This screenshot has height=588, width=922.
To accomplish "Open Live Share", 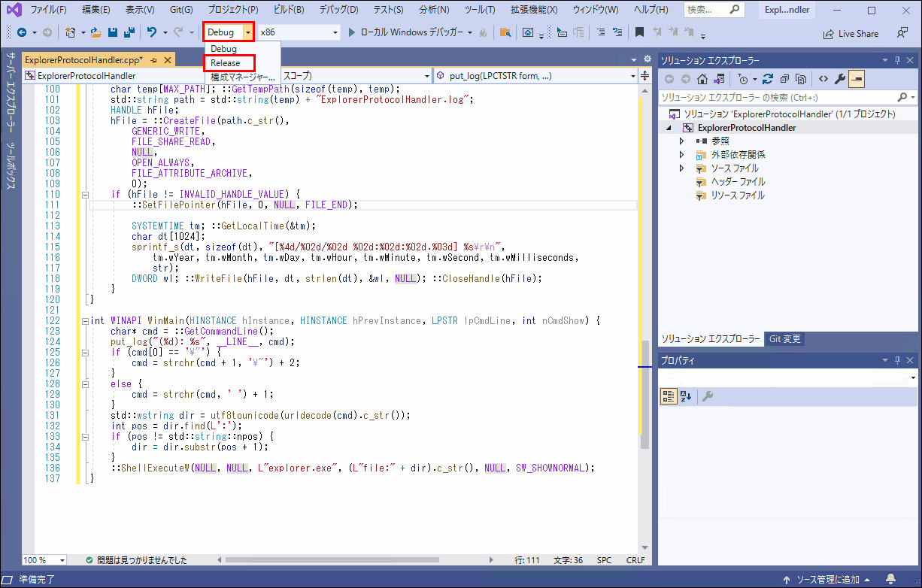I will [x=851, y=34].
